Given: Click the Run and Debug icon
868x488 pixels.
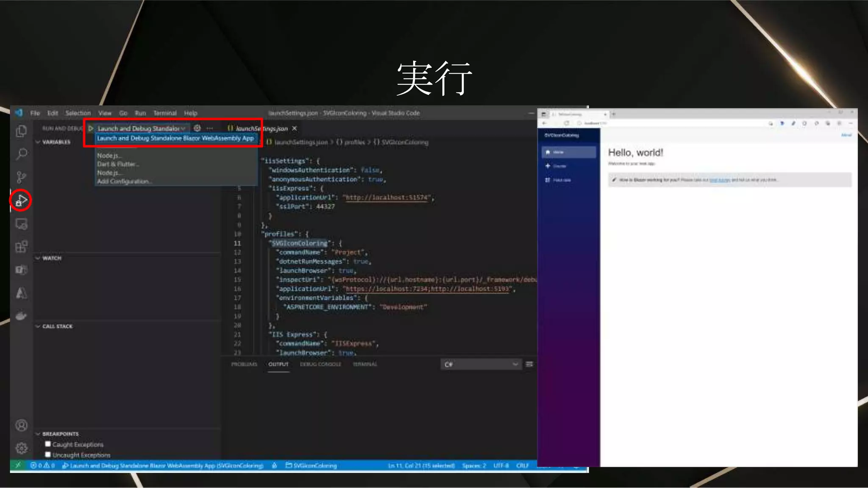Looking at the screenshot, I should click(x=21, y=200).
